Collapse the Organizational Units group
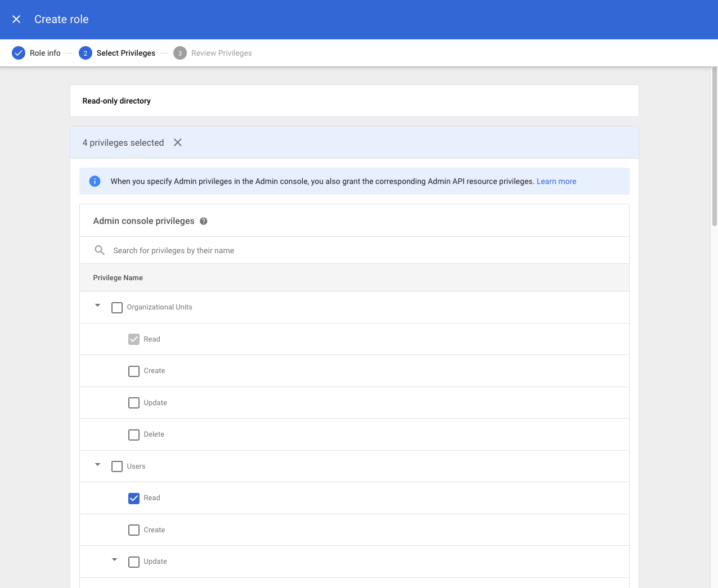Viewport: 718px width, 588px height. coord(98,306)
